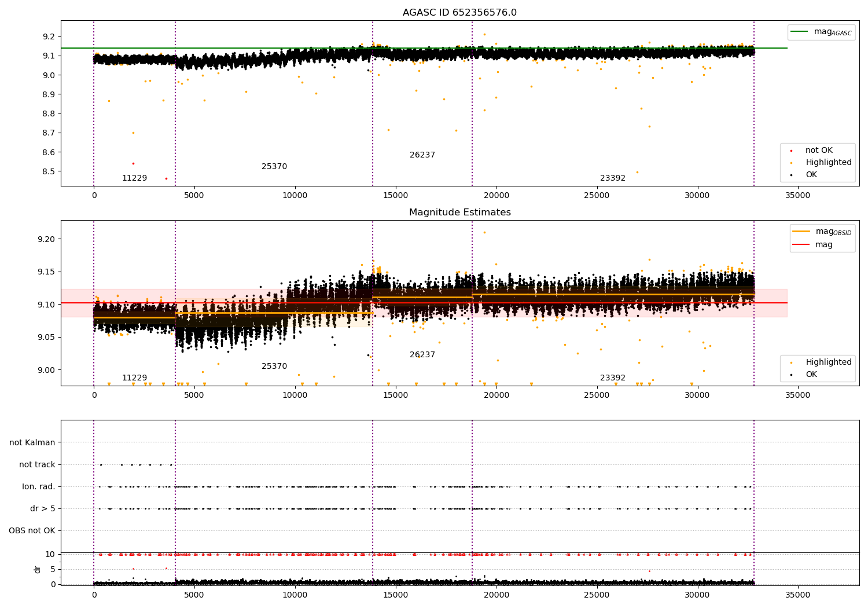Click the 9.10 y-axis tick label
This screenshot has width=868, height=608.
(46, 305)
